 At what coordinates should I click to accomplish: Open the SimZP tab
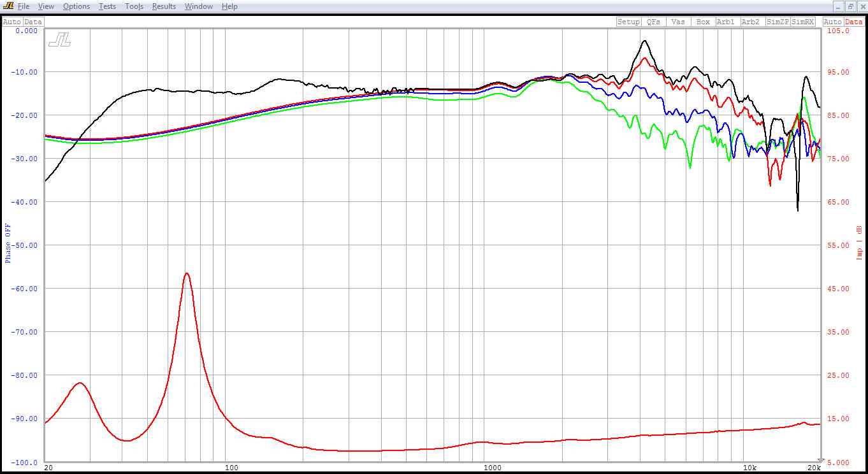tap(778, 22)
